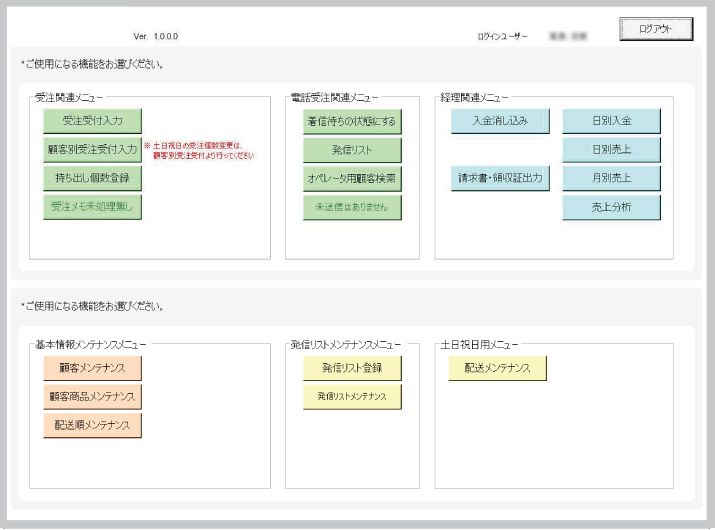Open 売上分析 sales analysis

(611, 207)
